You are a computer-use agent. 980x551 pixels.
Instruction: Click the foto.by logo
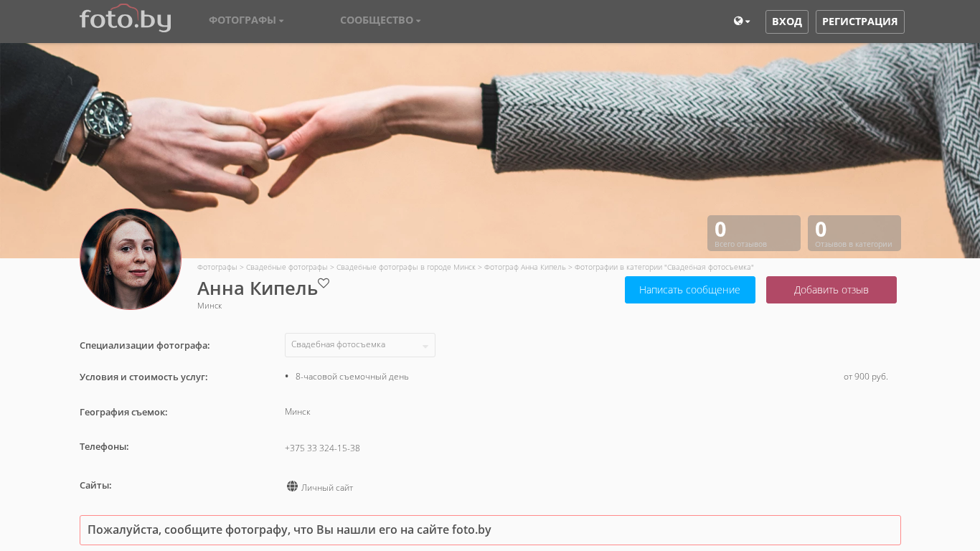(125, 19)
